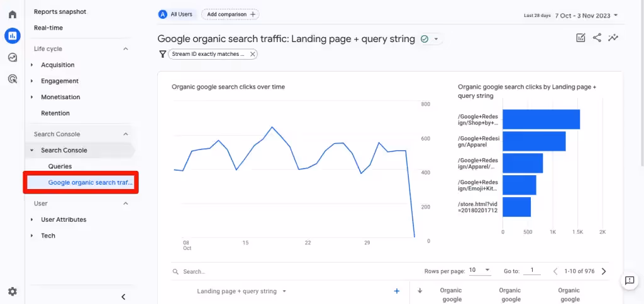Open Landing page + query string dimension dropdown
Image resolution: width=644 pixels, height=304 pixels.
click(x=284, y=291)
